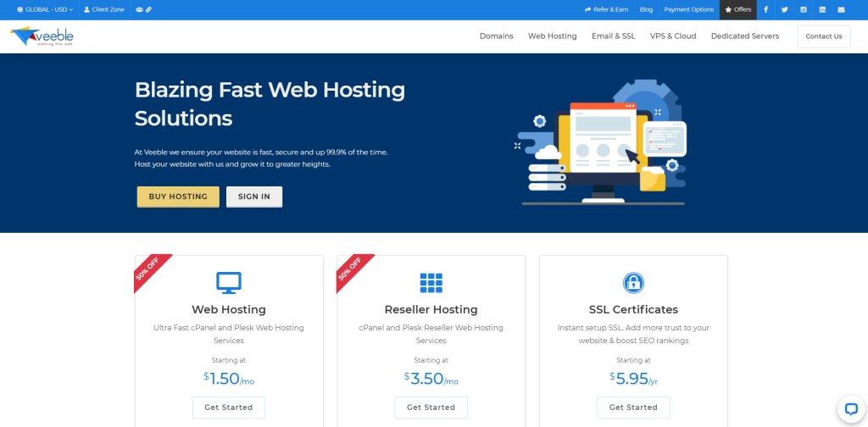868x427 pixels.
Task: Go to the Blog page
Action: point(646,10)
